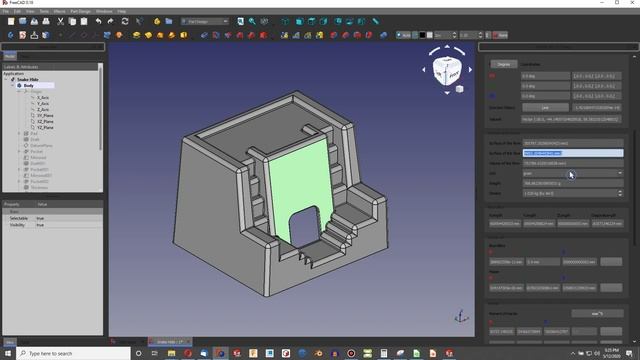Expand the Pocket001 tree node

pyautogui.click(x=19, y=169)
